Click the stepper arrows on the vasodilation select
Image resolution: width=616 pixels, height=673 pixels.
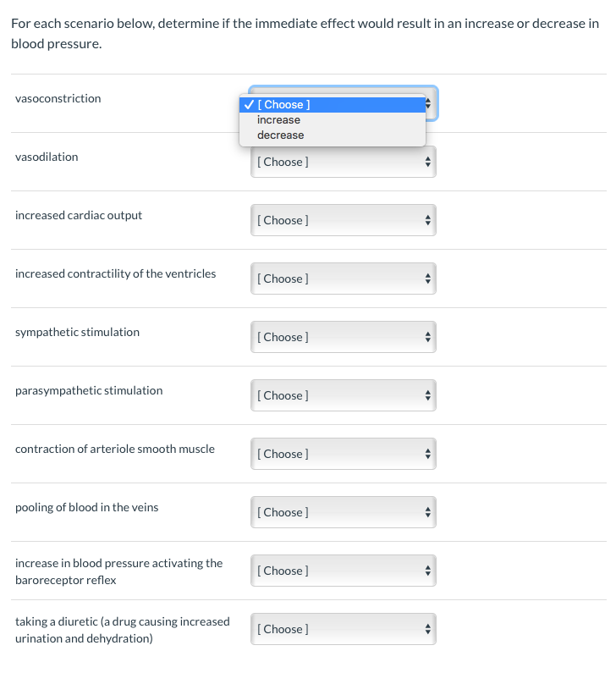coord(428,162)
